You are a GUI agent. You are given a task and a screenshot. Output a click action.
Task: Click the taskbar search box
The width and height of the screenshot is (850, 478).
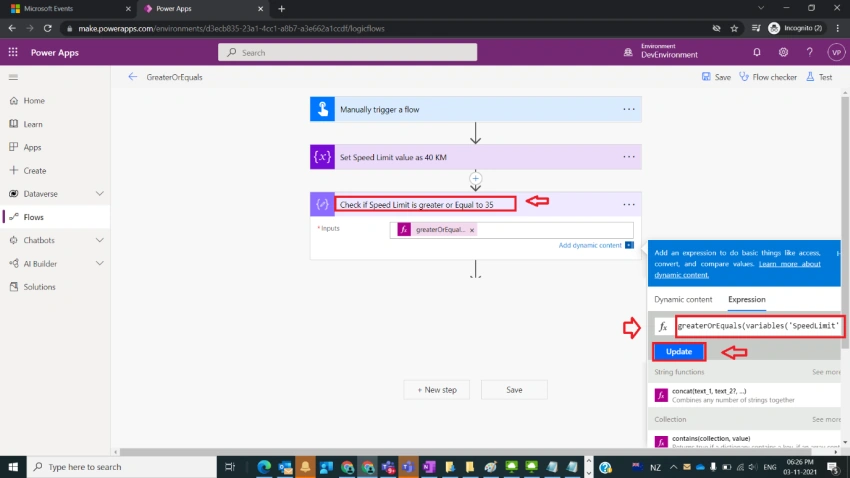[121, 467]
